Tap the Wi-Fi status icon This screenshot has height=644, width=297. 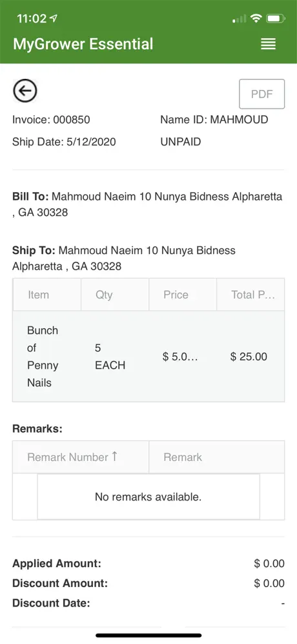click(x=257, y=19)
